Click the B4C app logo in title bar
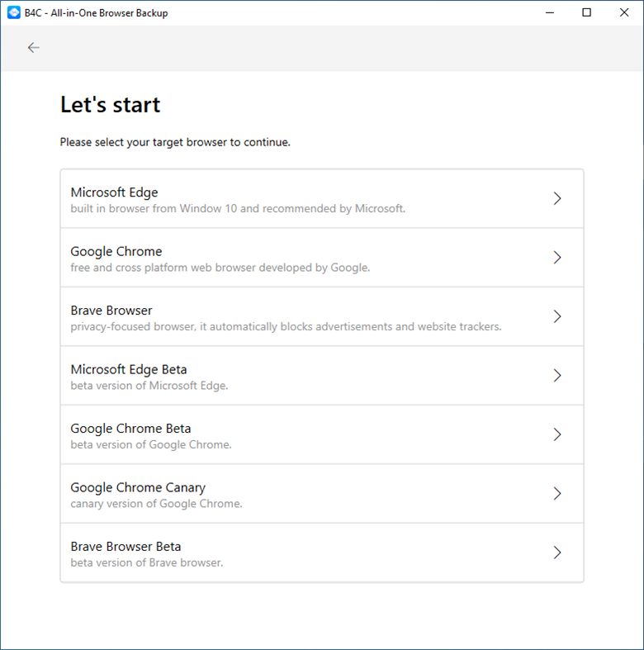The width and height of the screenshot is (644, 650). [14, 13]
